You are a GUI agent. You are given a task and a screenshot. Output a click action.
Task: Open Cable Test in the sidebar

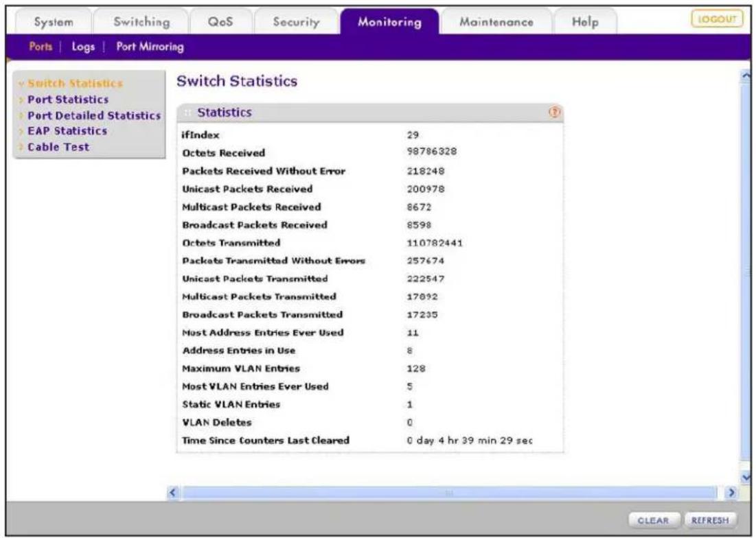(x=58, y=147)
